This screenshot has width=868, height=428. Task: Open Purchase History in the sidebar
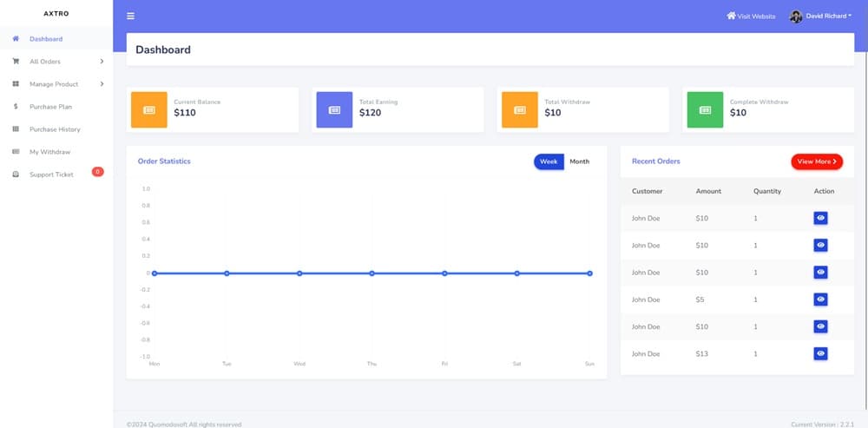(55, 129)
